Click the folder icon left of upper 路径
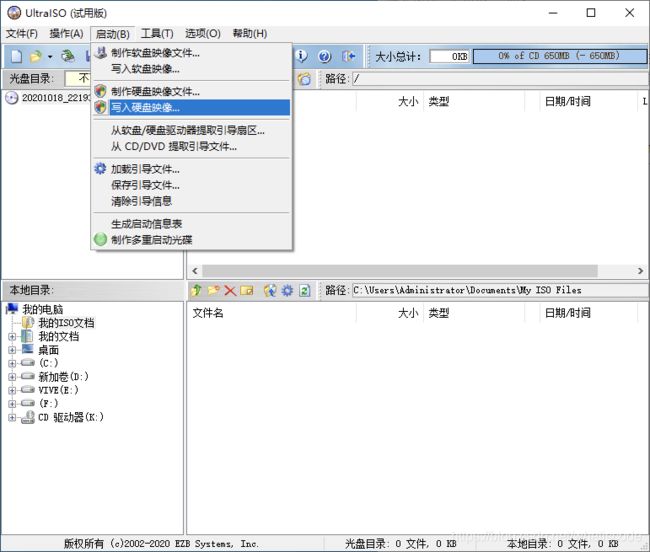Screen dimensions: 650x552 tap(304, 79)
